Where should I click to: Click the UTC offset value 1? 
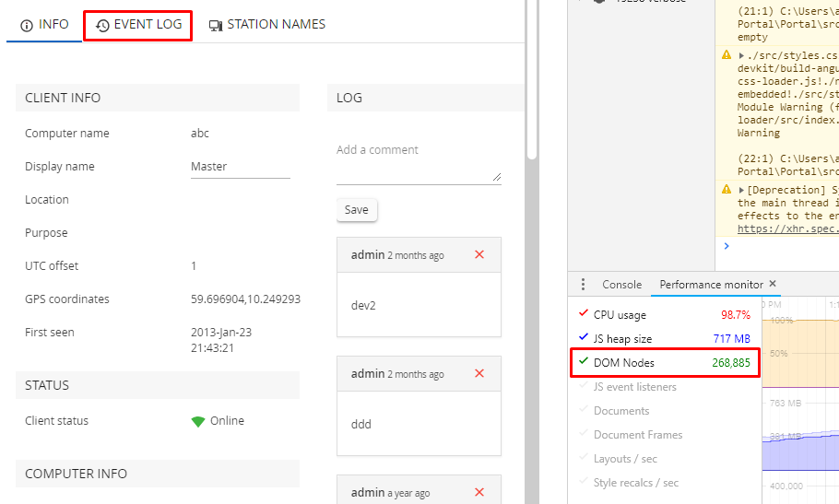click(194, 266)
